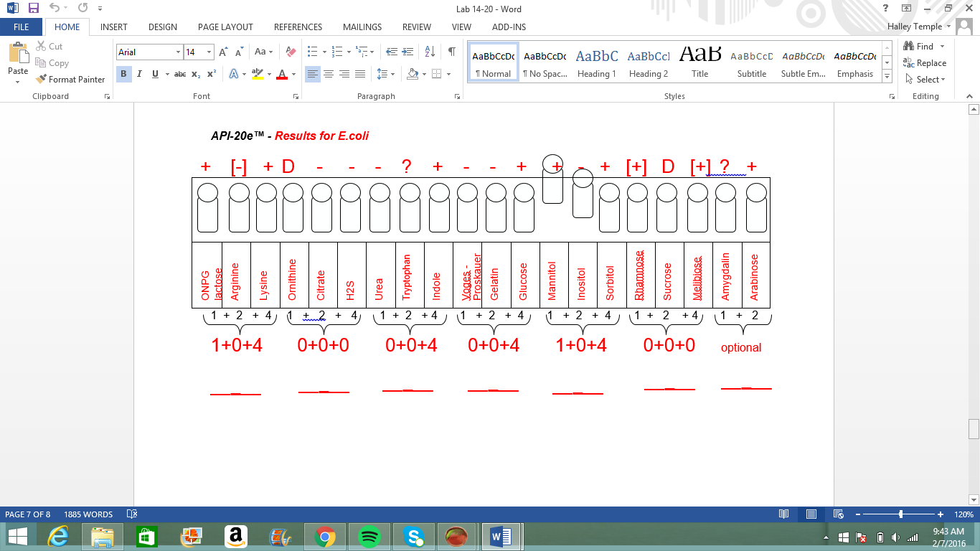Switch to the INSERT tab
This screenshot has height=551, width=980.
pos(114,27)
